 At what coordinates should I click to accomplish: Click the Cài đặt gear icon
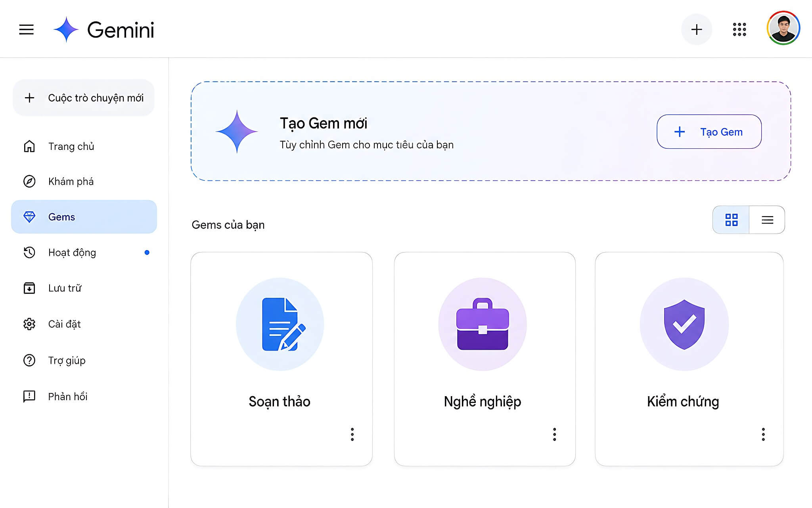coord(29,324)
